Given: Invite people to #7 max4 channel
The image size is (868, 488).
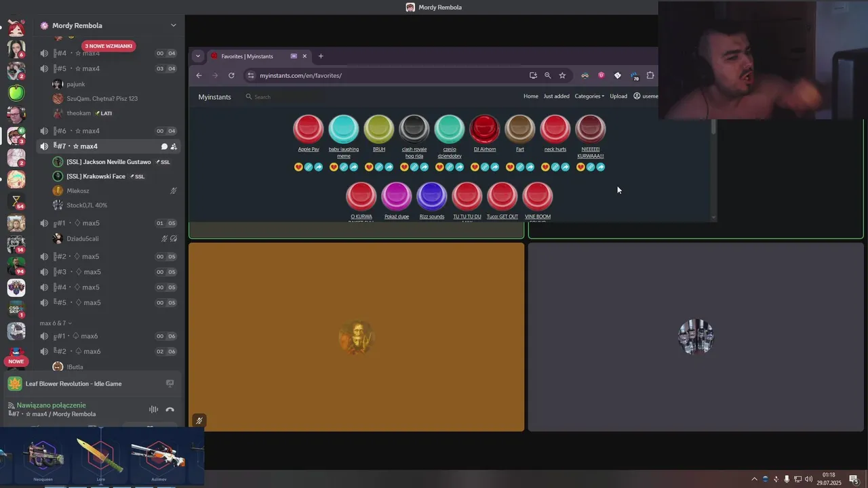Looking at the screenshot, I should coord(174,146).
